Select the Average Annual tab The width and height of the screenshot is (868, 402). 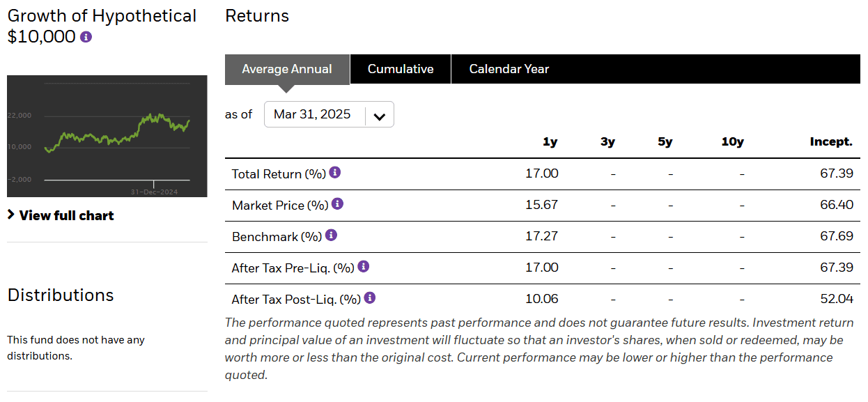pos(286,69)
